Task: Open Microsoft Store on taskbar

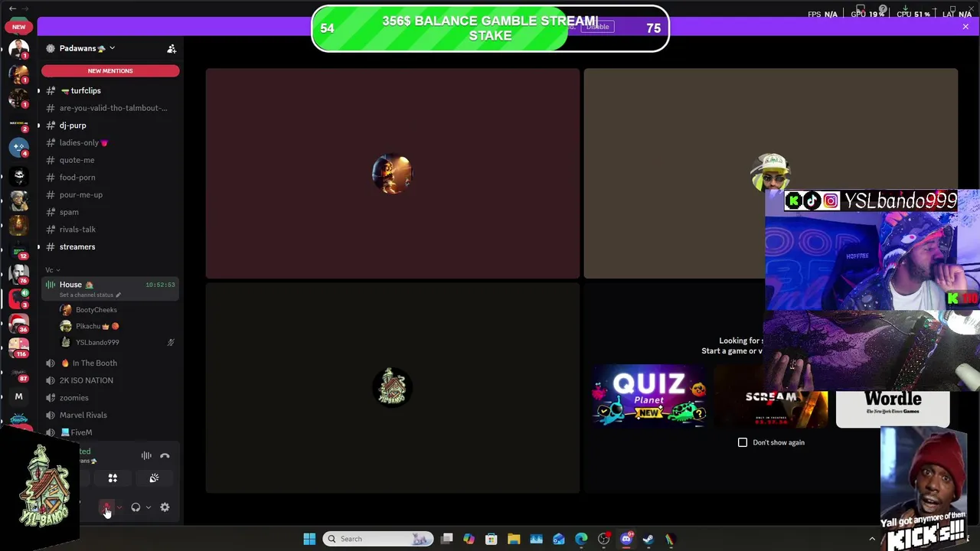Action: pos(491,539)
